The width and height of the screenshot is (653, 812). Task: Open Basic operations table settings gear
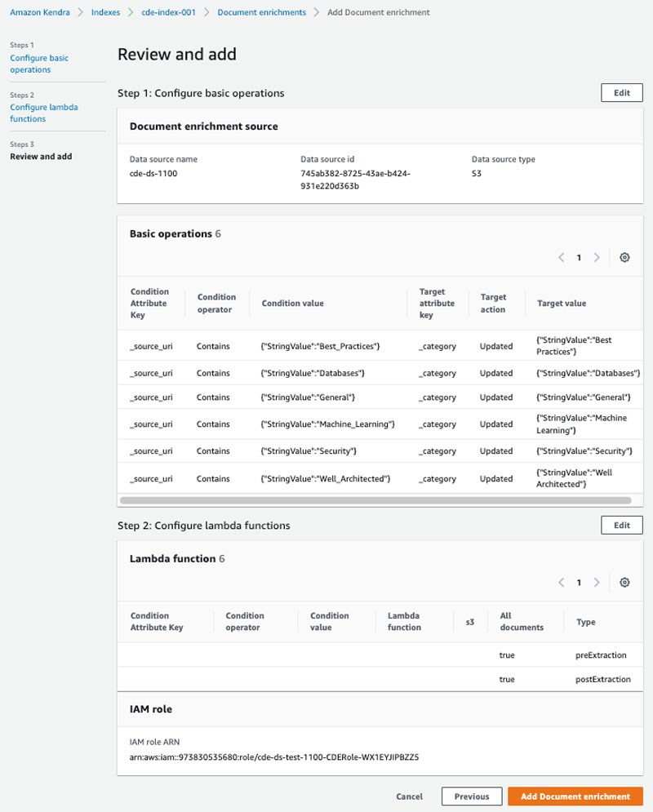tap(624, 257)
